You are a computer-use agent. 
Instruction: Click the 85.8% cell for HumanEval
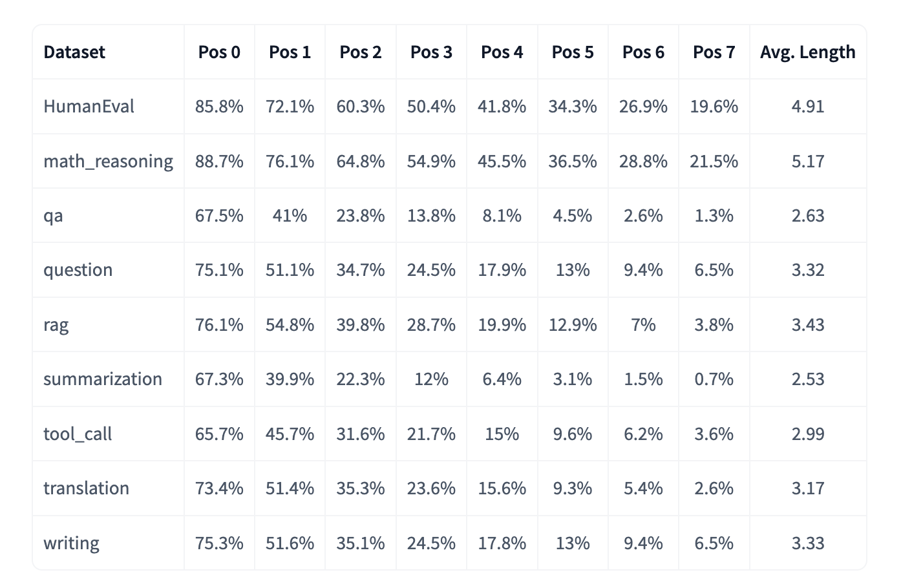[x=219, y=107]
